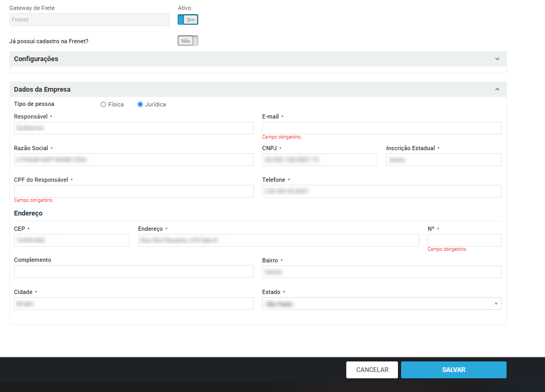
Task: Focus the Razão Social field
Action: tap(134, 160)
